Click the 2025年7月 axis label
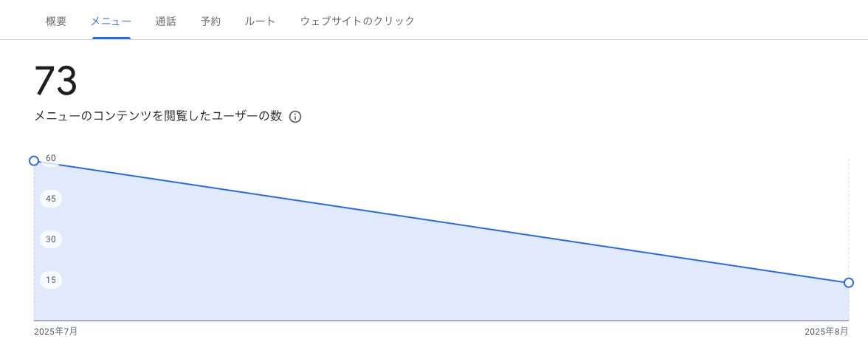Image resolution: width=868 pixels, height=345 pixels. [x=55, y=332]
